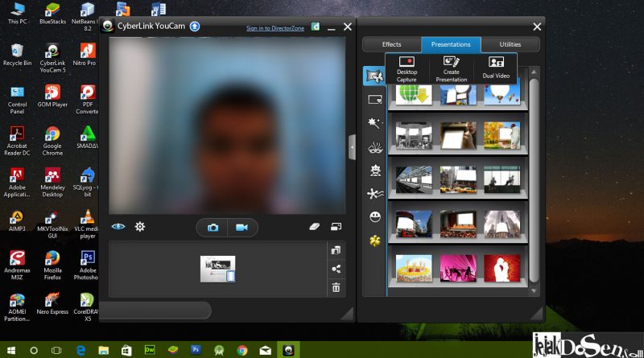This screenshot has width=644, height=358.
Task: Choose the pink dancing silhouettes scene thumbnail
Action: [x=458, y=268]
